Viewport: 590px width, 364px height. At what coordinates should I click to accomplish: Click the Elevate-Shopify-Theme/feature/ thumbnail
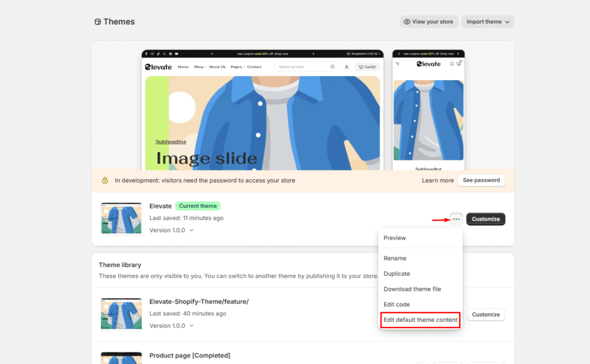coord(121,314)
